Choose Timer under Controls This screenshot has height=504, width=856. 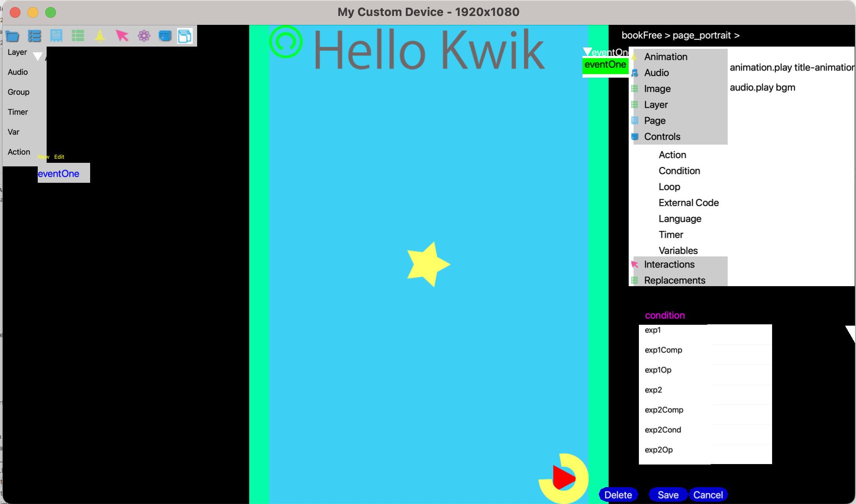pyautogui.click(x=671, y=235)
